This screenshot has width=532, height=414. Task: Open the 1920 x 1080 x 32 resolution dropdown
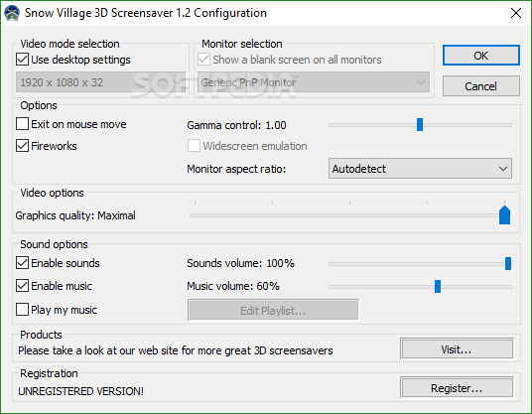pos(101,82)
